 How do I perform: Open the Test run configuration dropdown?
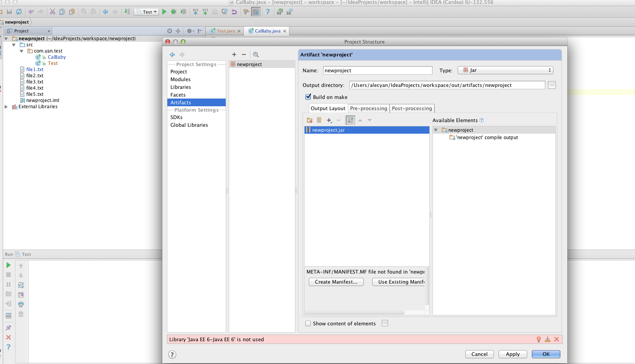[x=146, y=12]
